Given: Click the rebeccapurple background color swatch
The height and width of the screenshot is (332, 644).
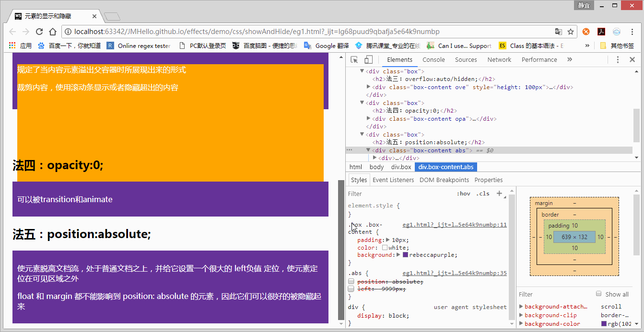Looking at the screenshot, I should coord(405,255).
